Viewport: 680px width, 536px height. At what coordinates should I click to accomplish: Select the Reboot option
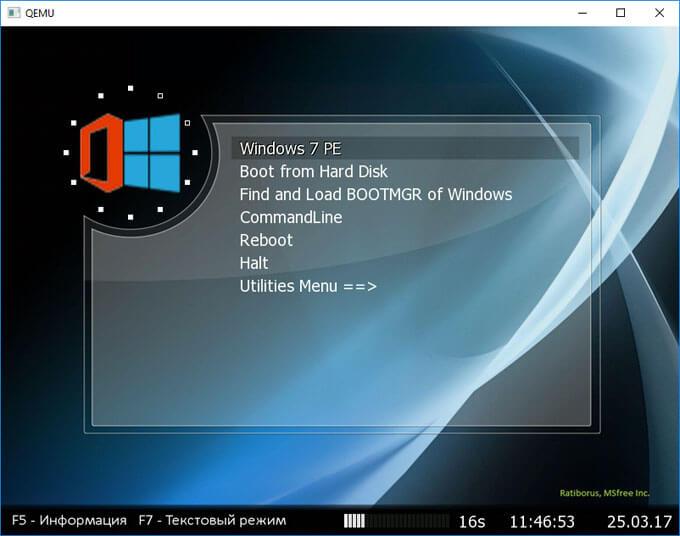coord(266,240)
